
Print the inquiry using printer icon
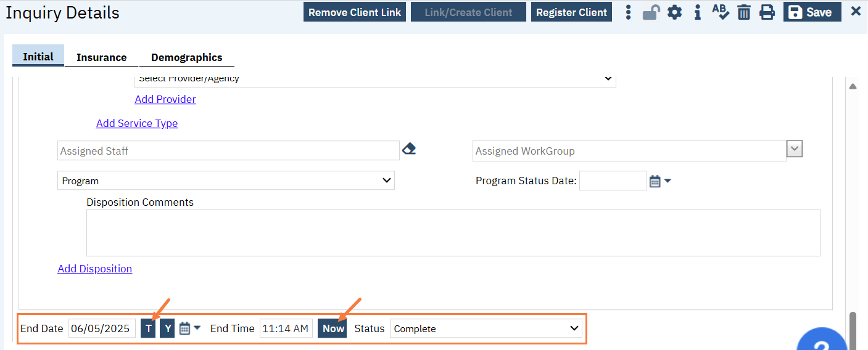(x=767, y=12)
